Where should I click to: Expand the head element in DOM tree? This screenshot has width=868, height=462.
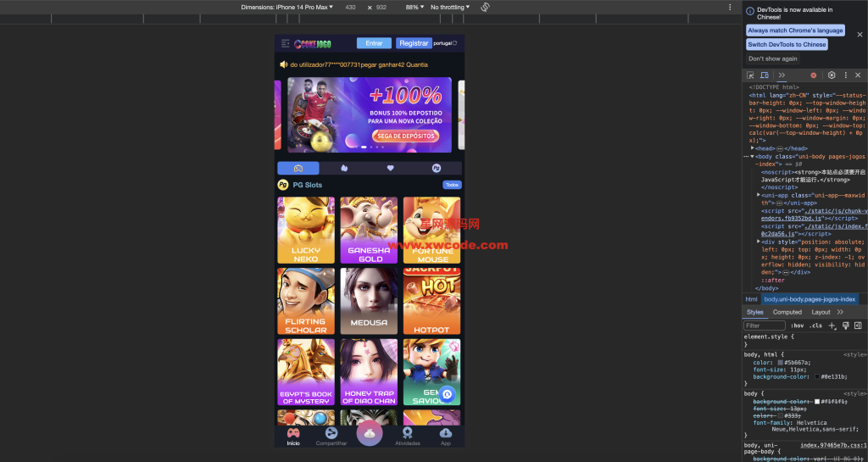753,148
